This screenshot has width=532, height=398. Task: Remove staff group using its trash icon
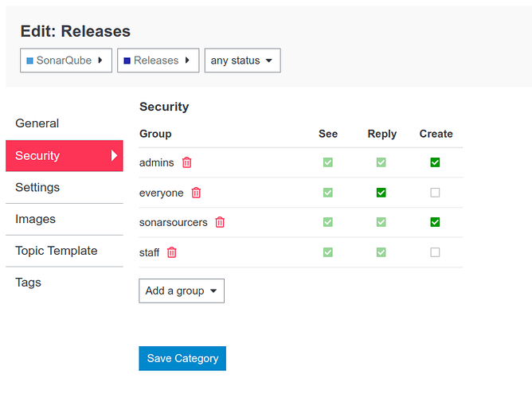coord(172,252)
